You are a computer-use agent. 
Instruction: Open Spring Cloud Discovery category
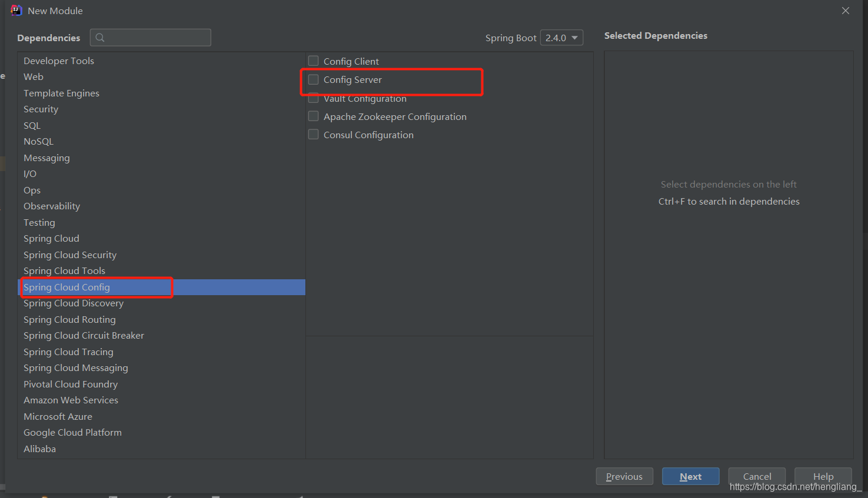[161, 303]
